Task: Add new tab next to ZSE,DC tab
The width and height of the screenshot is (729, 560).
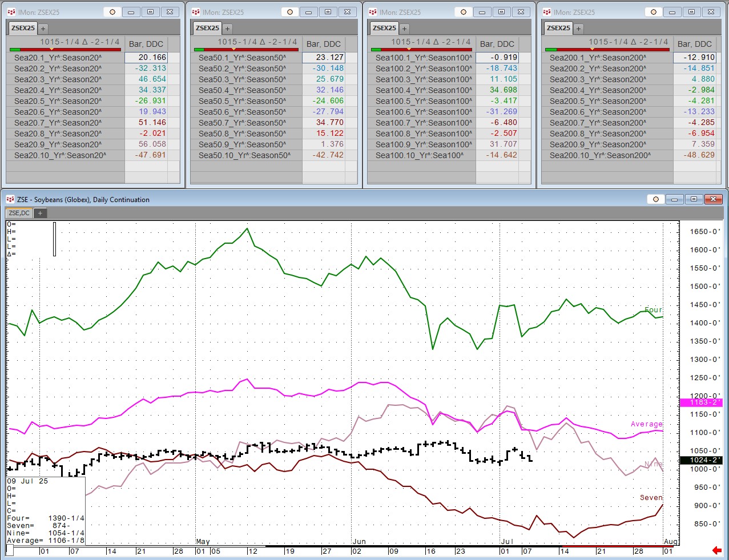Action: [x=40, y=213]
